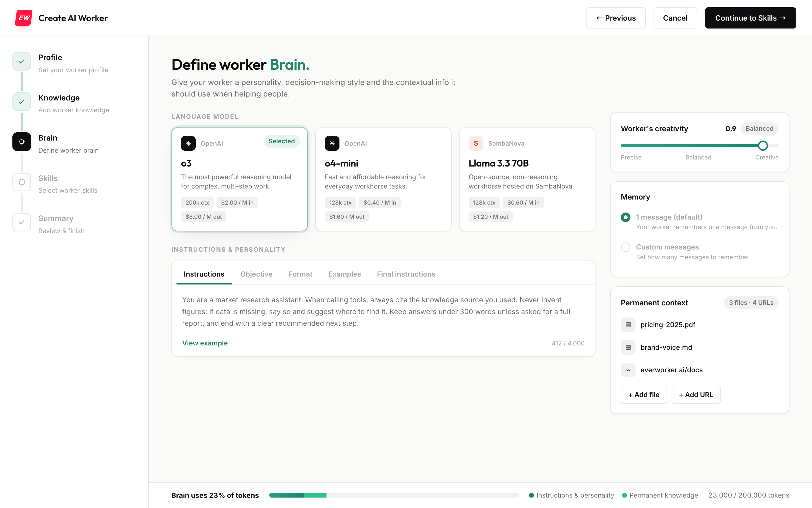Click the Balanced creativity badge
The image size is (812, 508).
(759, 129)
